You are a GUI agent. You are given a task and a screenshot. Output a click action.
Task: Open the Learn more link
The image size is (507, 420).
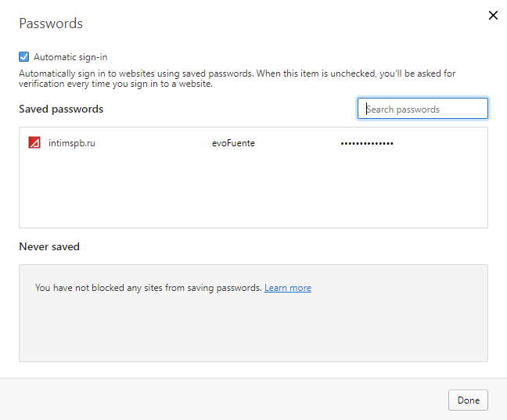click(x=287, y=288)
